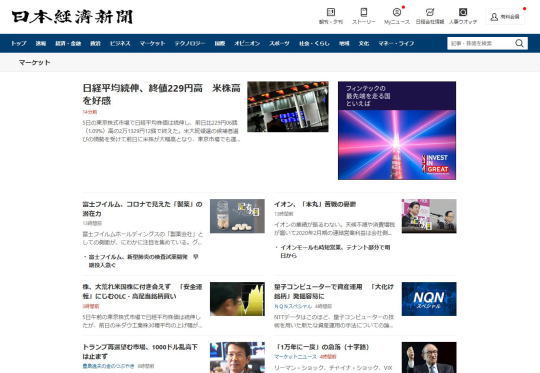Open related link 富士フイルム、新型肺炎の検査試薬
The width and height of the screenshot is (540, 373).
click(143, 261)
